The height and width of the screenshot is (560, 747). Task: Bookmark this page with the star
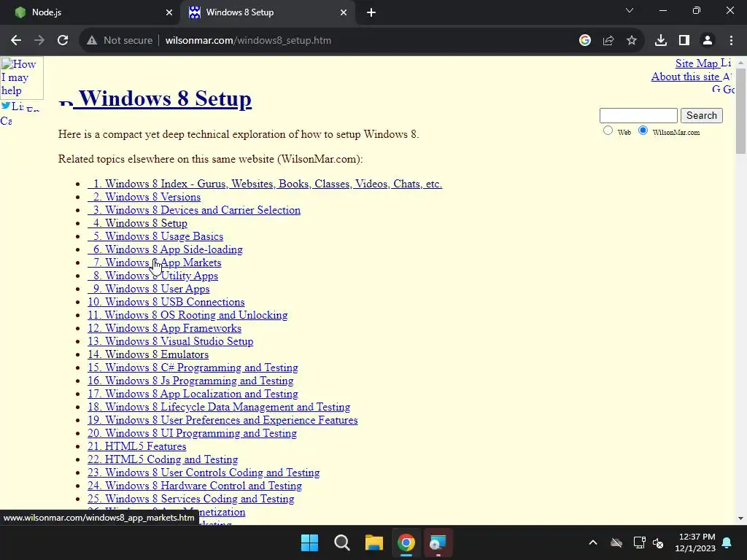[632, 41]
